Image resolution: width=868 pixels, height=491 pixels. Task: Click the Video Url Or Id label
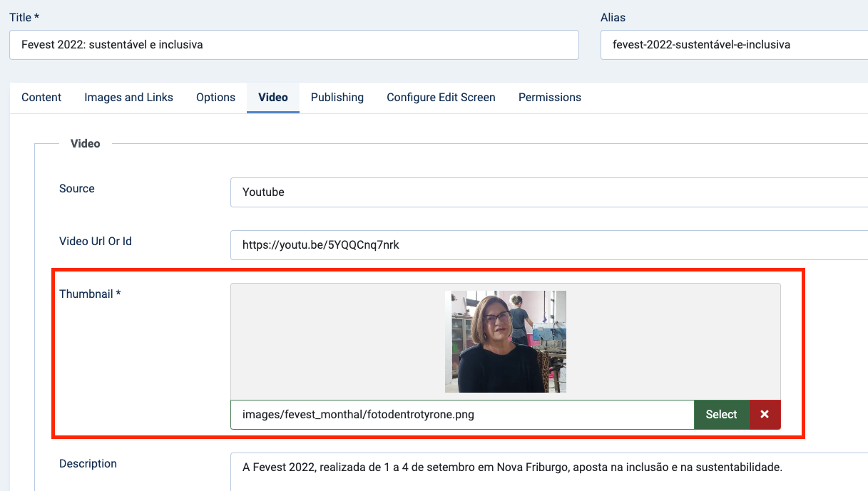click(x=96, y=242)
